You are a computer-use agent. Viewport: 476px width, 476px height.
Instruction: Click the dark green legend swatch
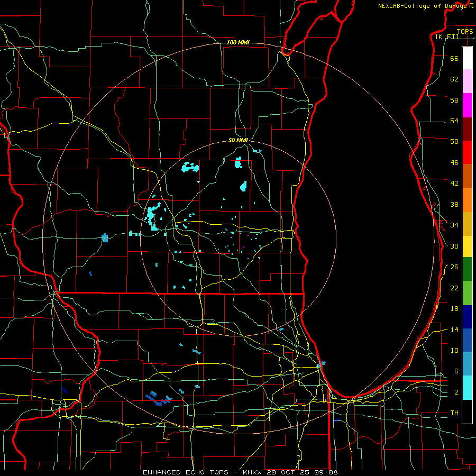pyautogui.click(x=467, y=269)
